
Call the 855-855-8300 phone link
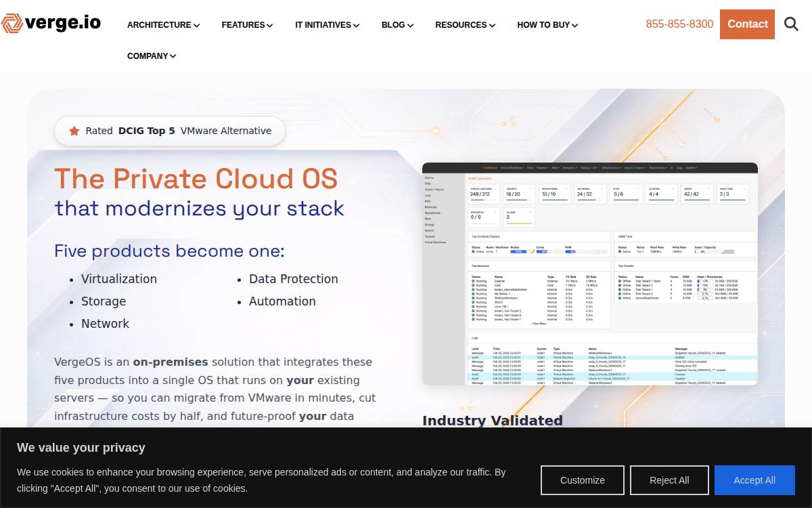coord(679,24)
